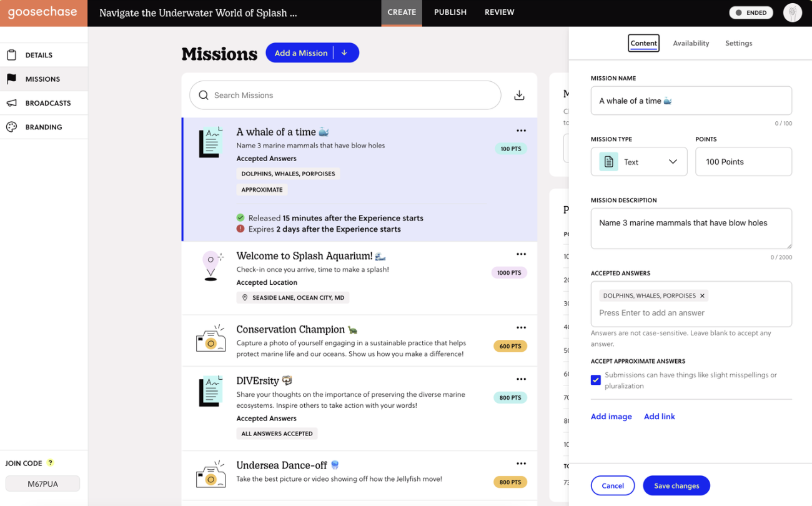Click the 600 PTS badge
The height and width of the screenshot is (506, 812).
point(510,346)
